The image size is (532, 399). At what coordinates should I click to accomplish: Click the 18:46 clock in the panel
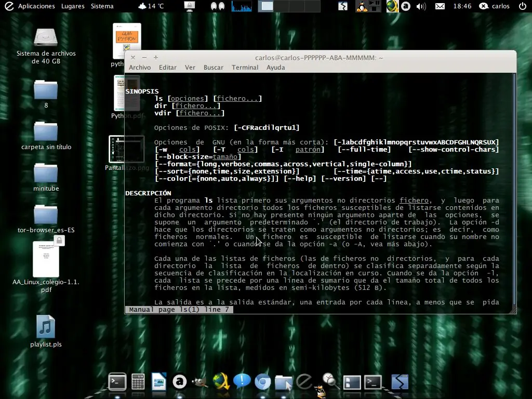[462, 6]
